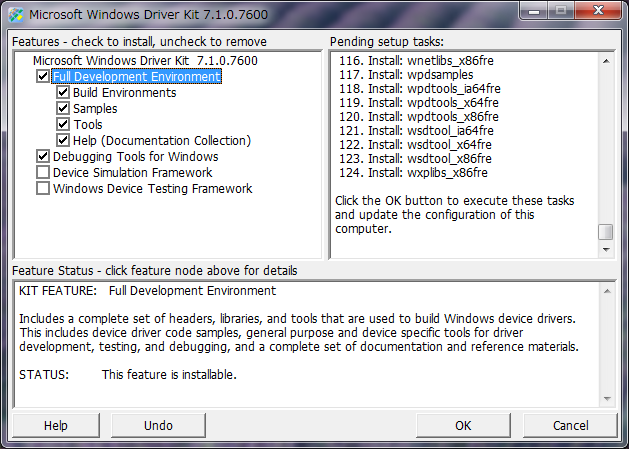Select the Windows Device Testing Framework label

point(152,189)
